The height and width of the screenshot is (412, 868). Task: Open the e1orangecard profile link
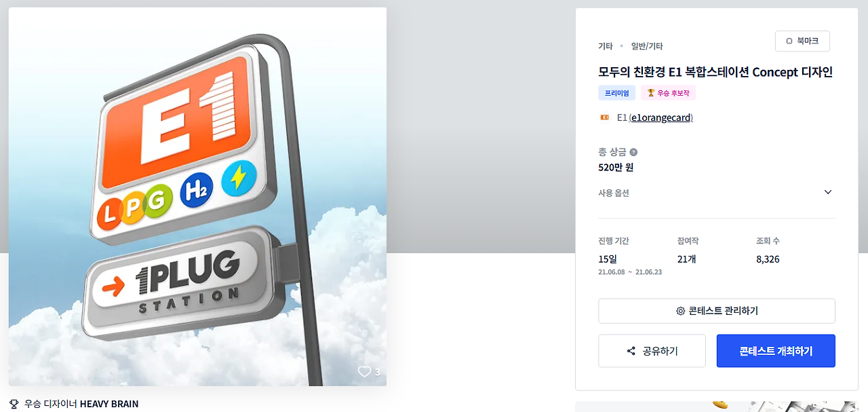coord(661,117)
